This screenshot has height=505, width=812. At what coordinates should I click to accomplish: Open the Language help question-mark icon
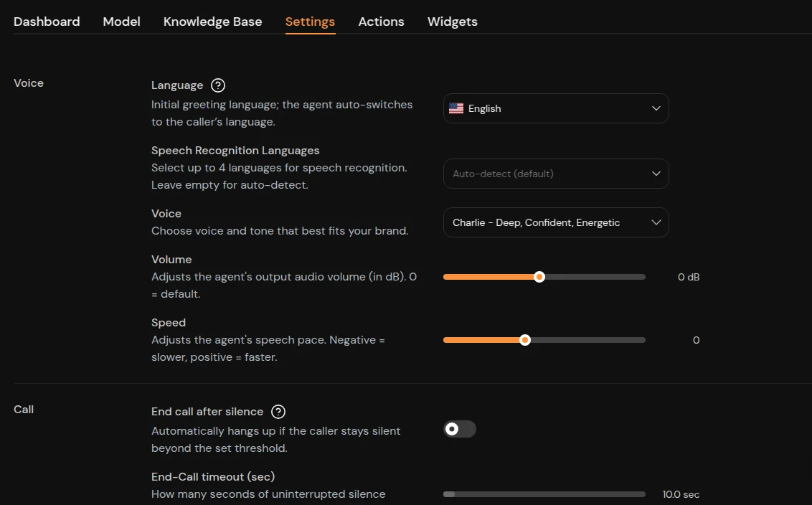pyautogui.click(x=218, y=85)
